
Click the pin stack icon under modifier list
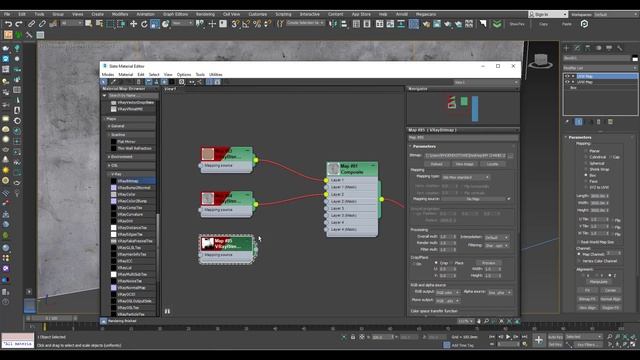click(567, 122)
